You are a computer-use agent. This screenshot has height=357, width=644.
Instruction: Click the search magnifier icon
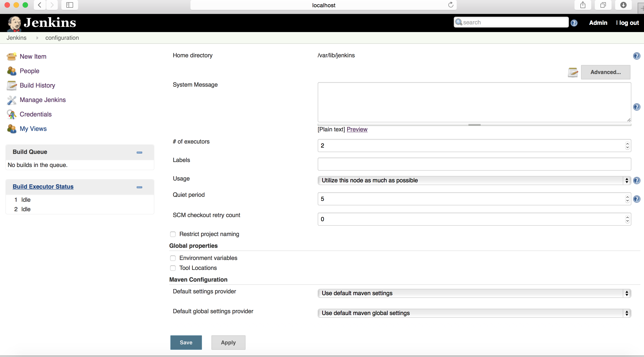pyautogui.click(x=459, y=22)
